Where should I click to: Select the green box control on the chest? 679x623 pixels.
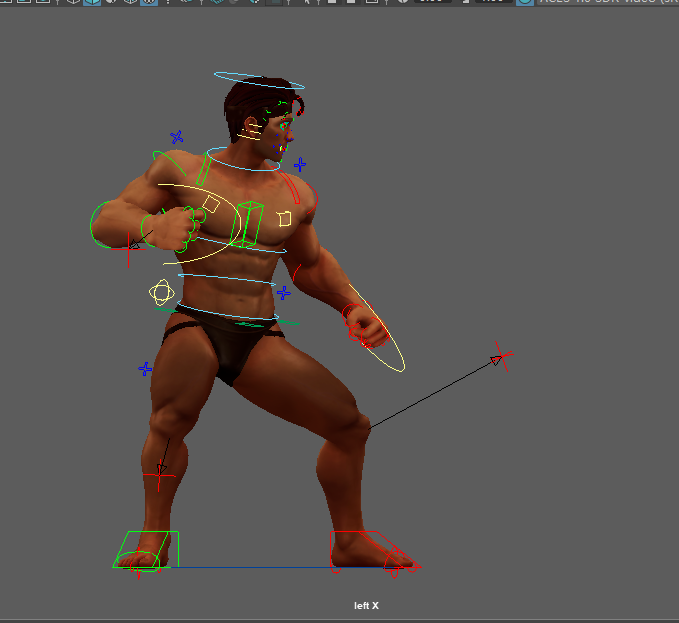249,222
